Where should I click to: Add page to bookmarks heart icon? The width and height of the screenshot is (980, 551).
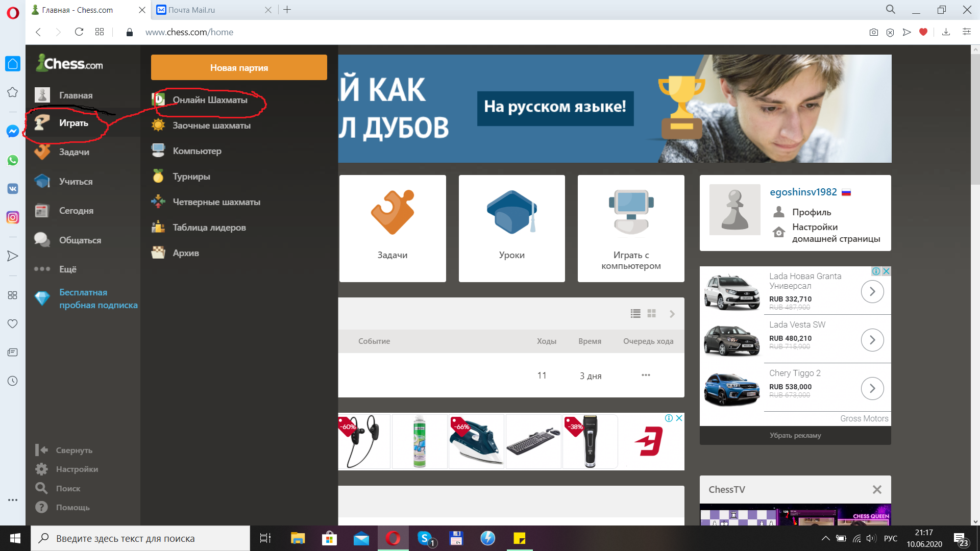(923, 32)
